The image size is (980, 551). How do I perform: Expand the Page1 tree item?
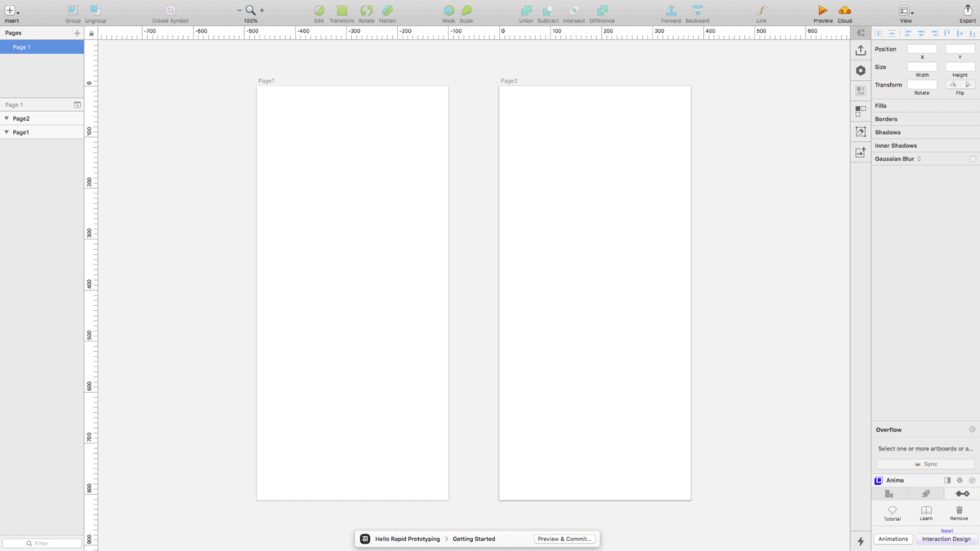(7, 131)
